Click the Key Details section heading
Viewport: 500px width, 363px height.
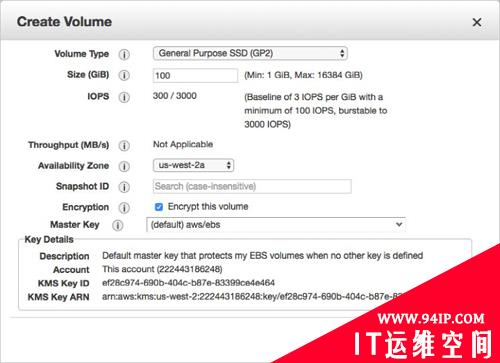(49, 239)
